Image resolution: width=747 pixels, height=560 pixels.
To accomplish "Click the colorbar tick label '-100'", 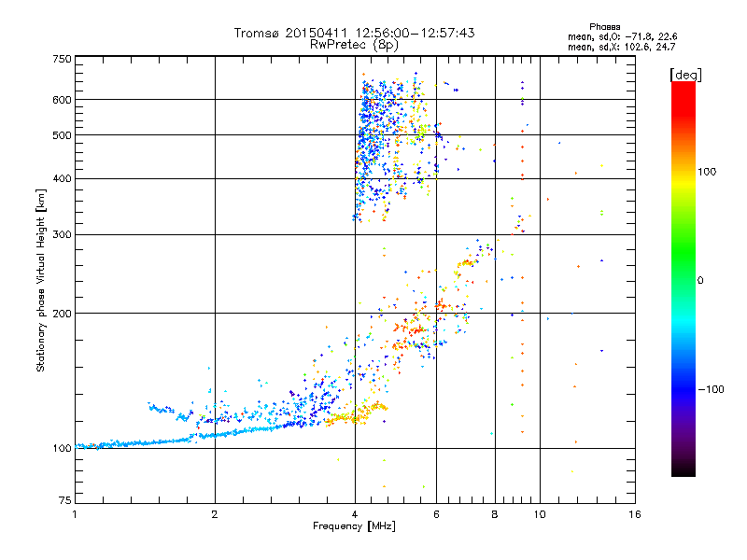I will pos(711,389).
